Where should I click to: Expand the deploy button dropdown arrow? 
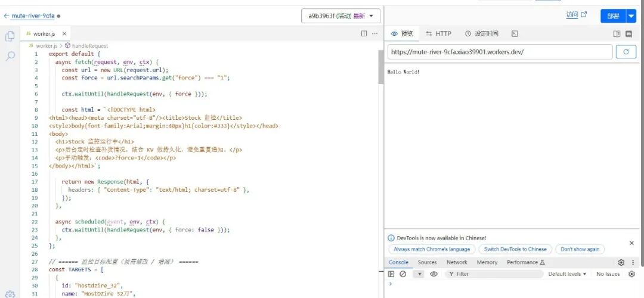click(x=631, y=16)
